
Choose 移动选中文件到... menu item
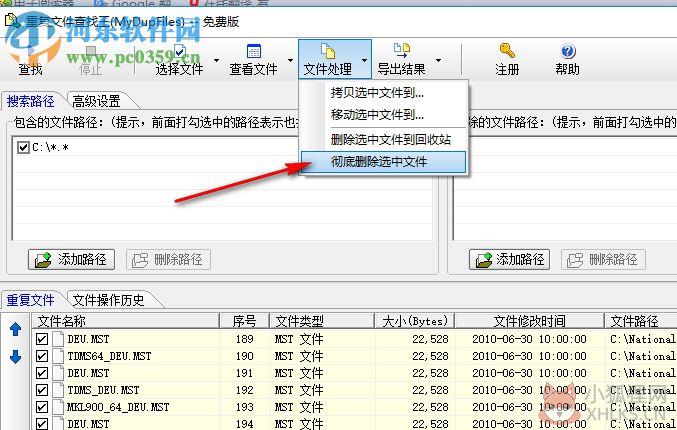383,115
